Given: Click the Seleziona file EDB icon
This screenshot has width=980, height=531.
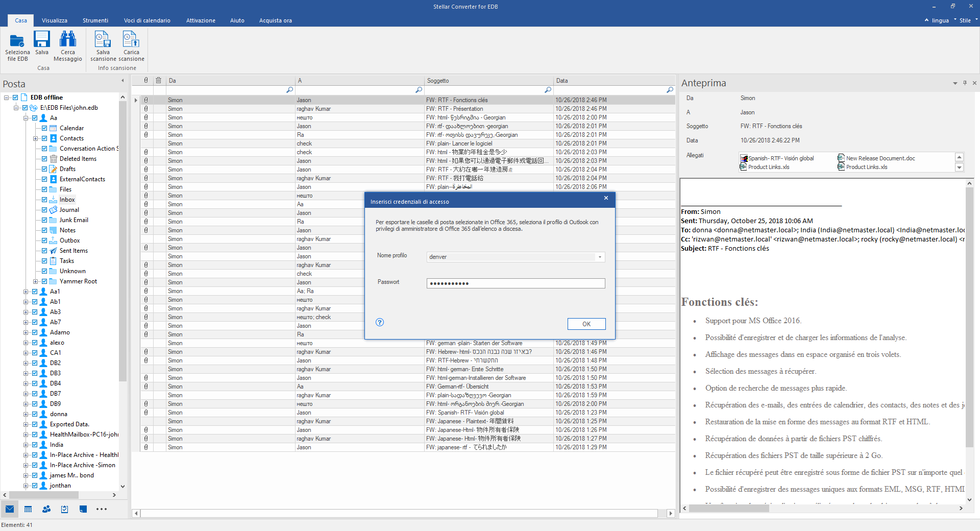Looking at the screenshot, I should (17, 41).
